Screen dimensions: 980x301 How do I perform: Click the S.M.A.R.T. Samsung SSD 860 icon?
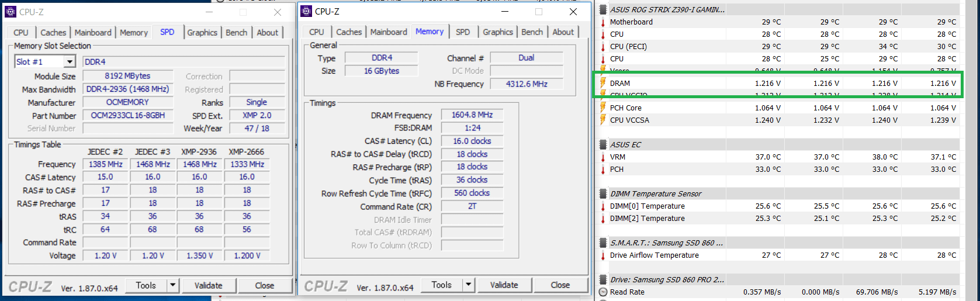pyautogui.click(x=603, y=243)
